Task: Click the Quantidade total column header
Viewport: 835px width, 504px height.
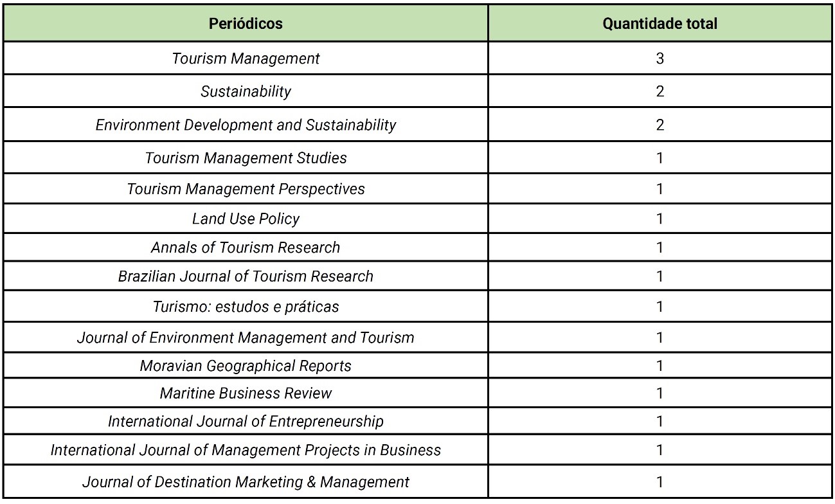Action: [x=660, y=24]
